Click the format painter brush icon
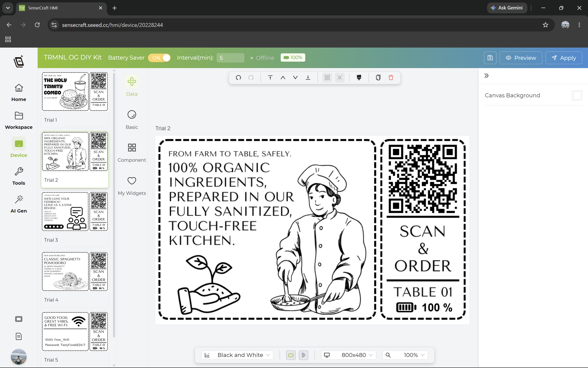Screen dimensions: 588x368 pos(359,78)
